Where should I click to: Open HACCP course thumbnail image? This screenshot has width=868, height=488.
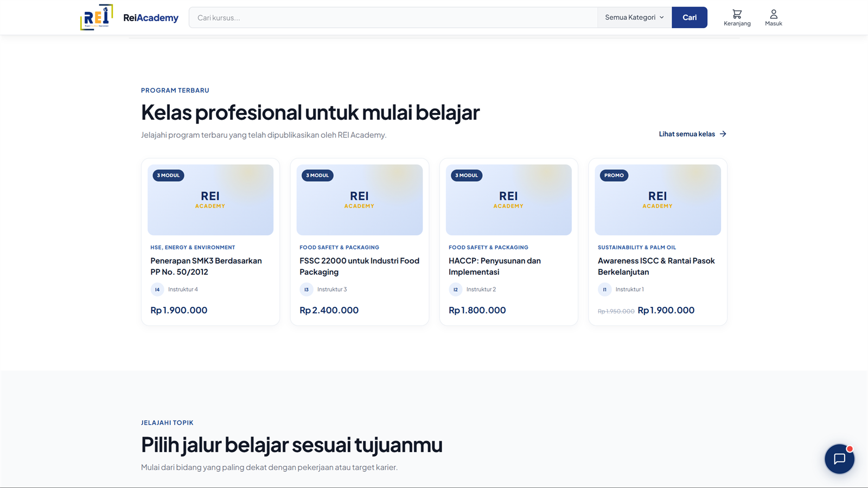(509, 200)
